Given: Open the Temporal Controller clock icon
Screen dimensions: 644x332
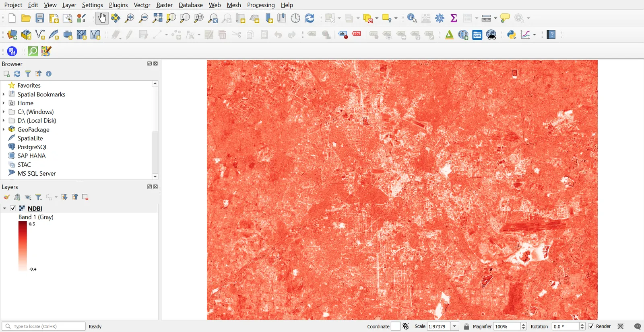Looking at the screenshot, I should [296, 18].
